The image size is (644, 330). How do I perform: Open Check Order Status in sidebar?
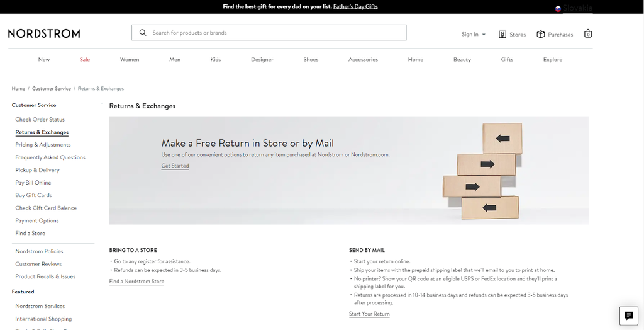[x=40, y=119]
